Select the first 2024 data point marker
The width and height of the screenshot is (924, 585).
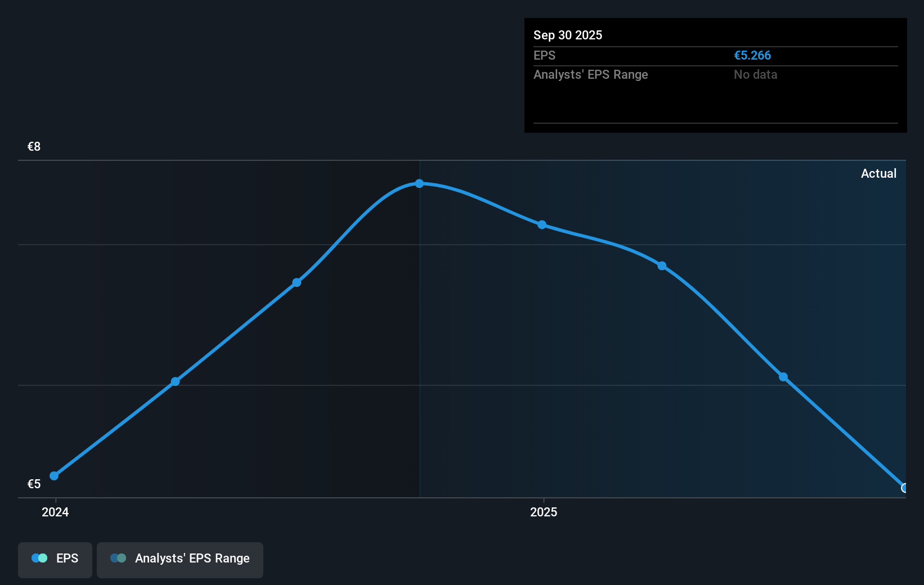tap(54, 475)
